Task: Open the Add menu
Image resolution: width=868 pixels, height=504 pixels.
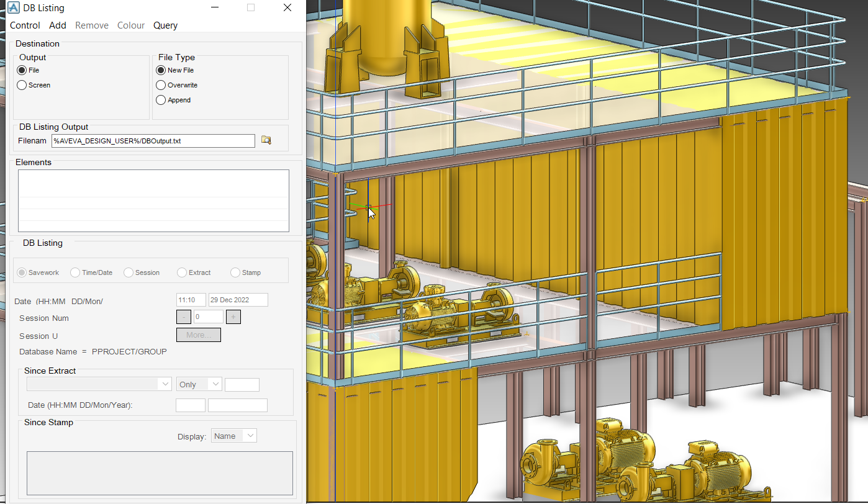Action: 57,25
